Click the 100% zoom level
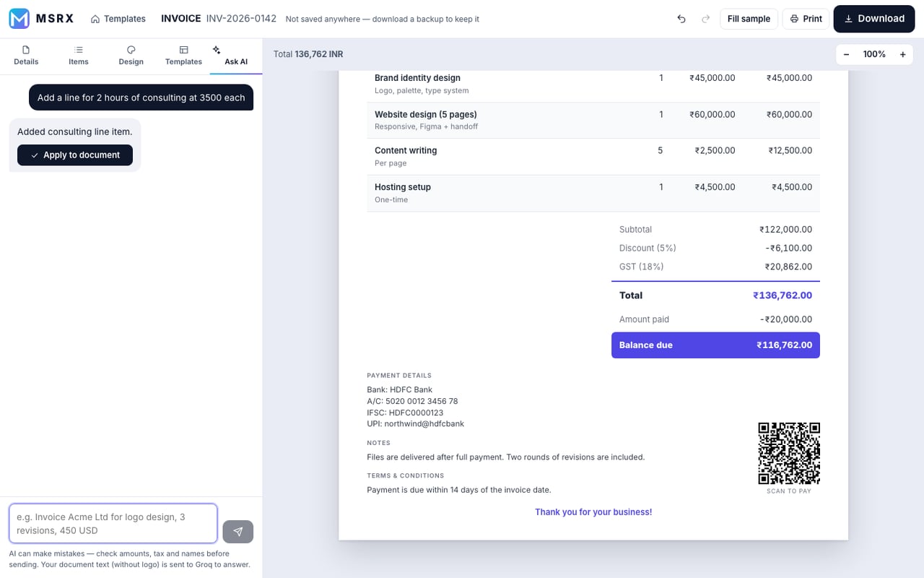The width and height of the screenshot is (924, 578). pyautogui.click(x=874, y=54)
